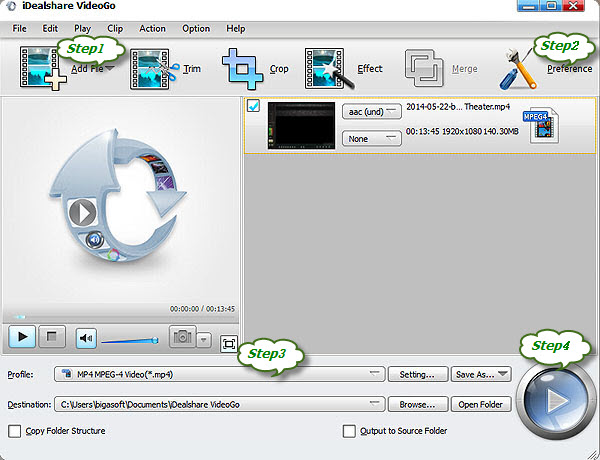600x460 pixels.
Task: Open the Effect magic wand tool
Action: 329,69
